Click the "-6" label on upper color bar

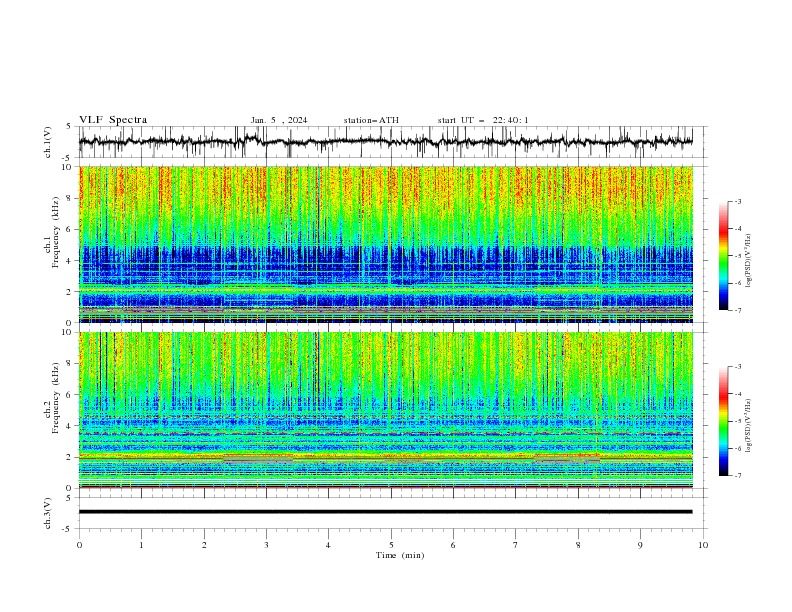point(737,283)
